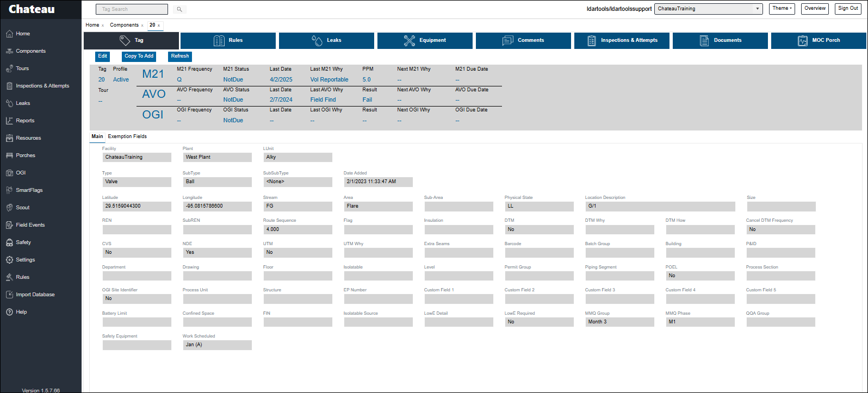Click the Edit button
The height and width of the screenshot is (393, 868).
click(102, 56)
